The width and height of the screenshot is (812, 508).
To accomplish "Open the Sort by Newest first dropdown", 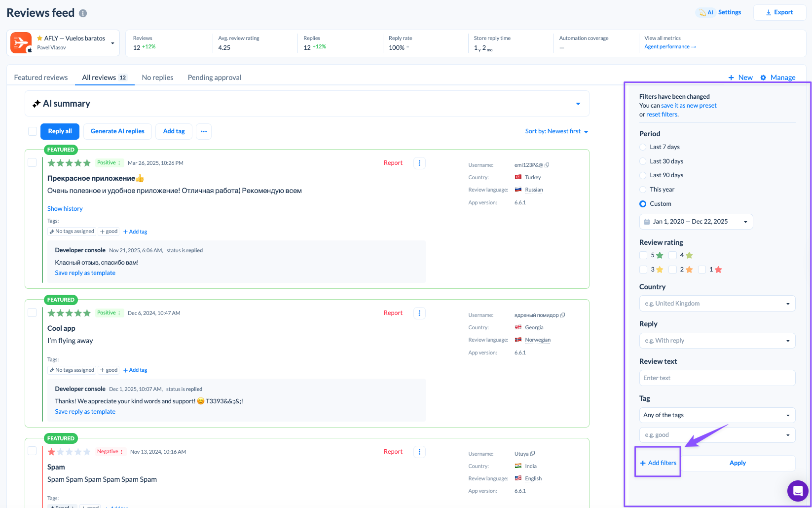I will [x=556, y=131].
